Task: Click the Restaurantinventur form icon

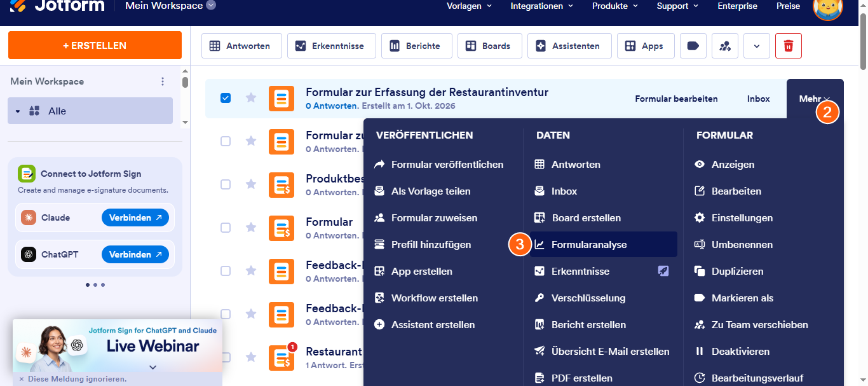Action: 281,99
